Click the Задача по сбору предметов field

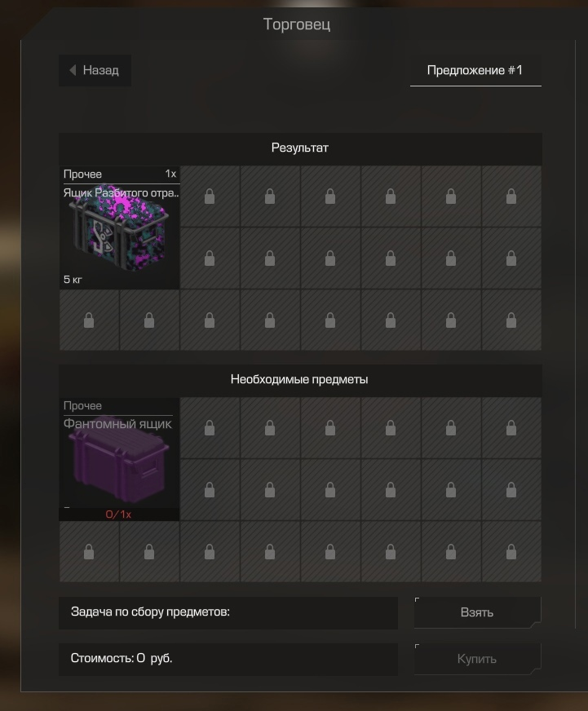click(228, 612)
